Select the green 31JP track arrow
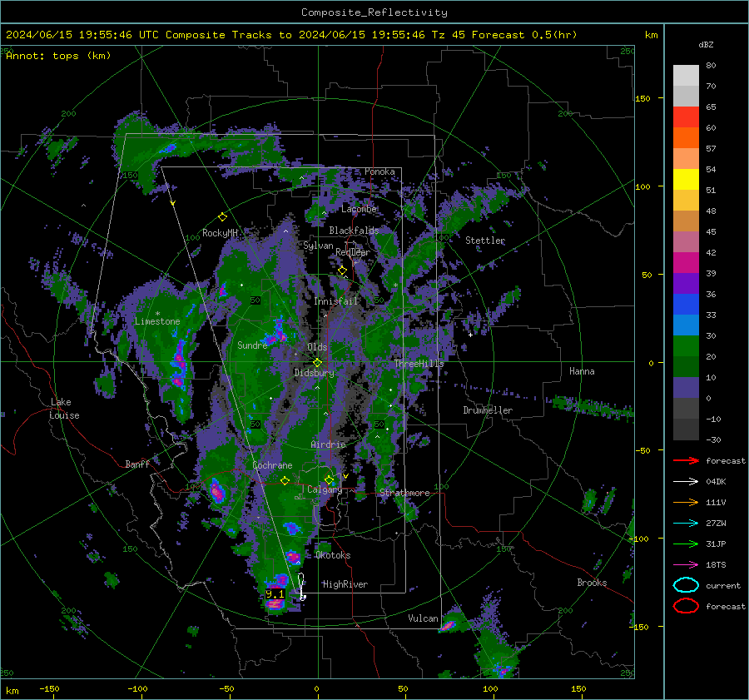 click(686, 544)
